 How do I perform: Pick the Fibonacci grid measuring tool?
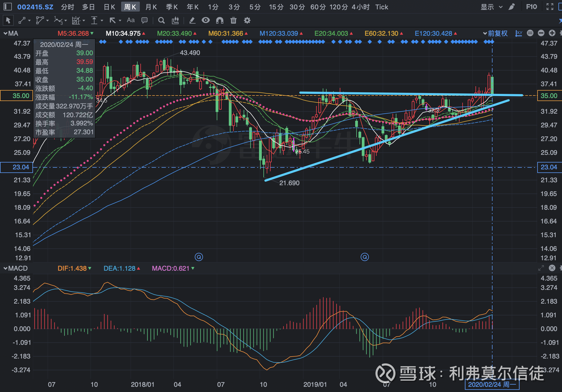(x=76, y=20)
